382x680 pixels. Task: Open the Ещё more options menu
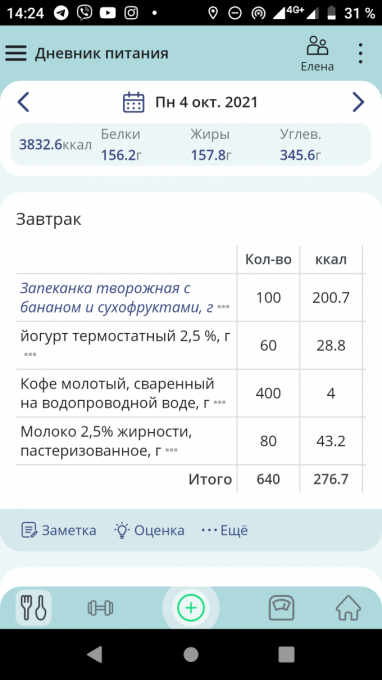pos(225,530)
